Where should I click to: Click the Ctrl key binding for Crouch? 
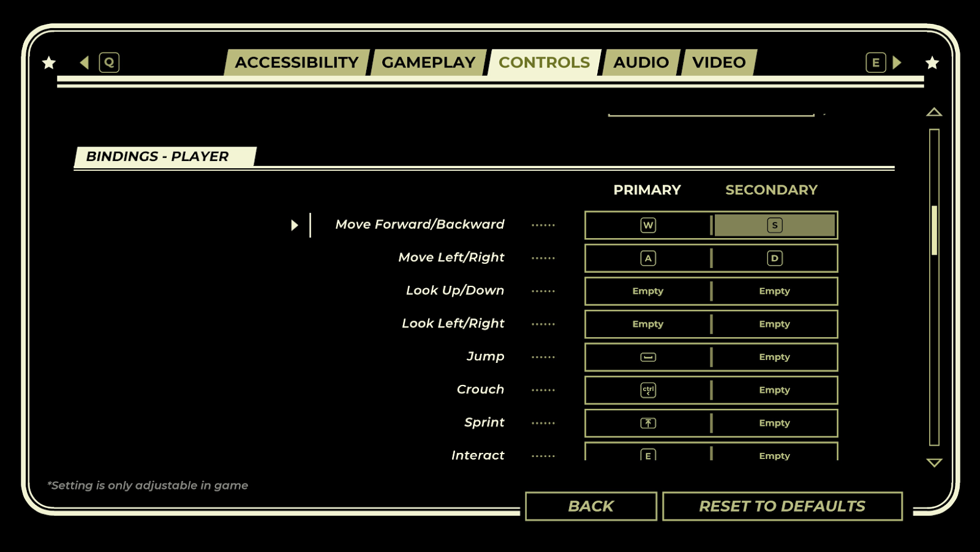[x=647, y=390]
